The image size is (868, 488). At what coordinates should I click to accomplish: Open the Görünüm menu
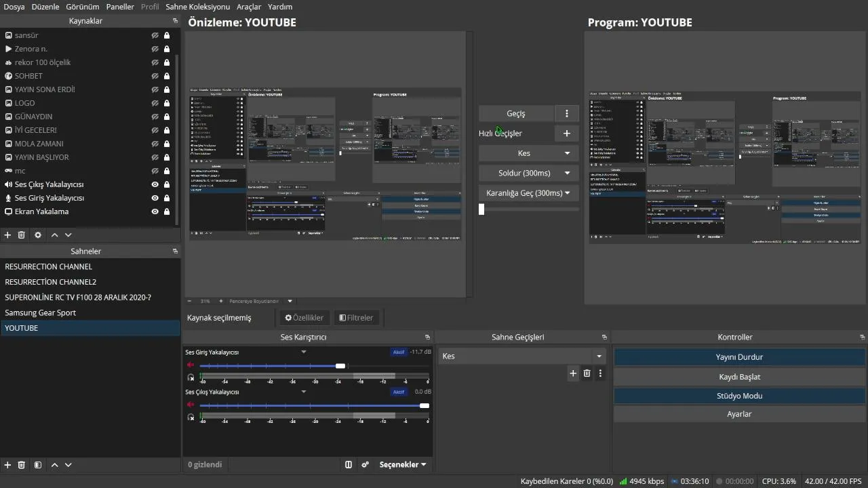tap(83, 7)
